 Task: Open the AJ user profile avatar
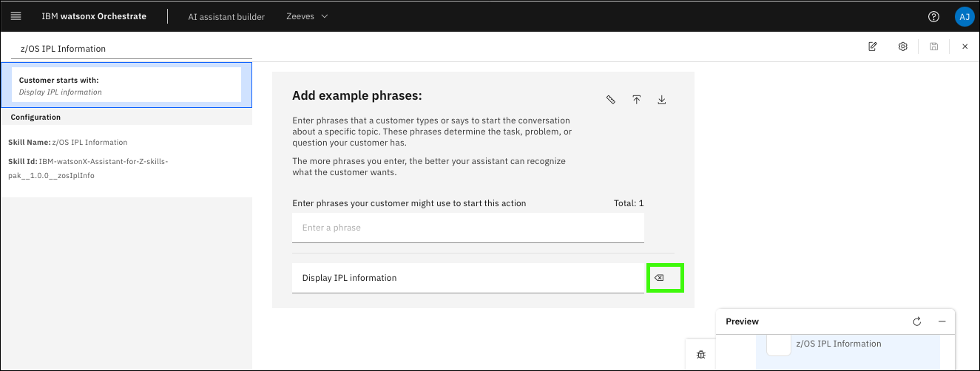pos(964,16)
